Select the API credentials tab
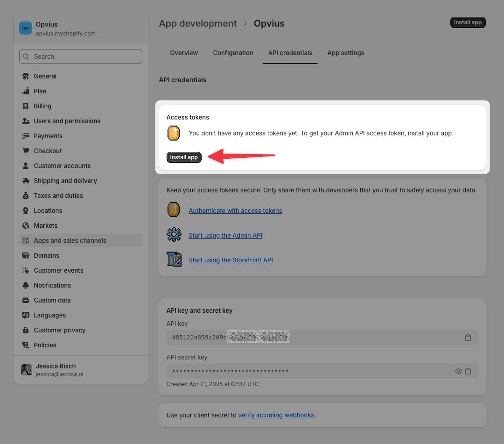Screen dimensions: 504x444 (290, 53)
